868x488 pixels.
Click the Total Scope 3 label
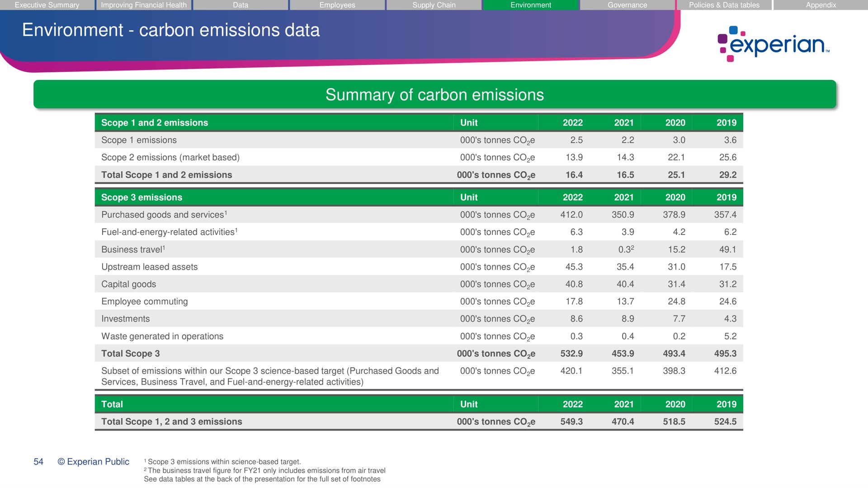pos(130,354)
